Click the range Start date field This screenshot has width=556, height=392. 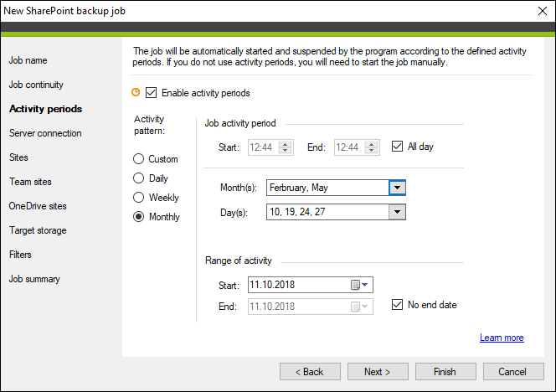click(311, 285)
